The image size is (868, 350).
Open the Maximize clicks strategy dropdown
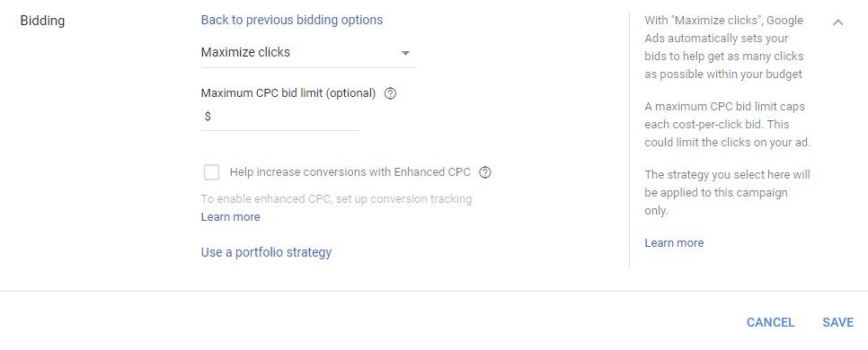[x=308, y=53]
